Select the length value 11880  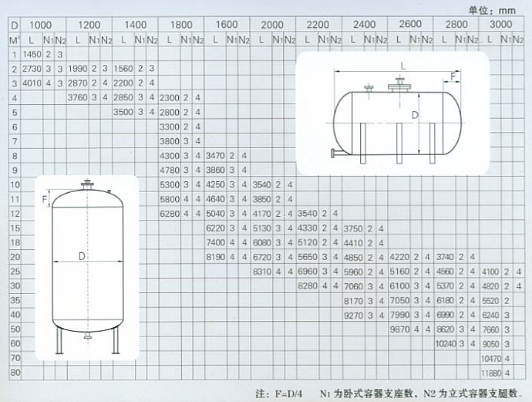491,373
